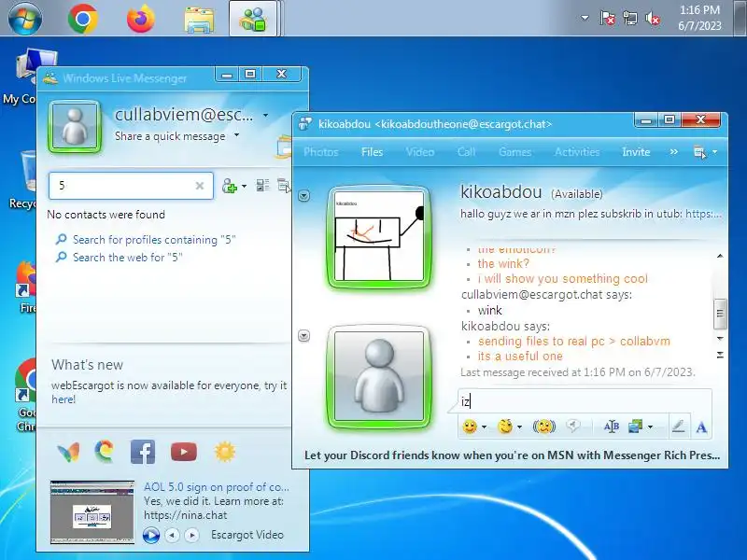The width and height of the screenshot is (747, 560).
Task: Open the Windows Start orb
Action: click(x=25, y=19)
